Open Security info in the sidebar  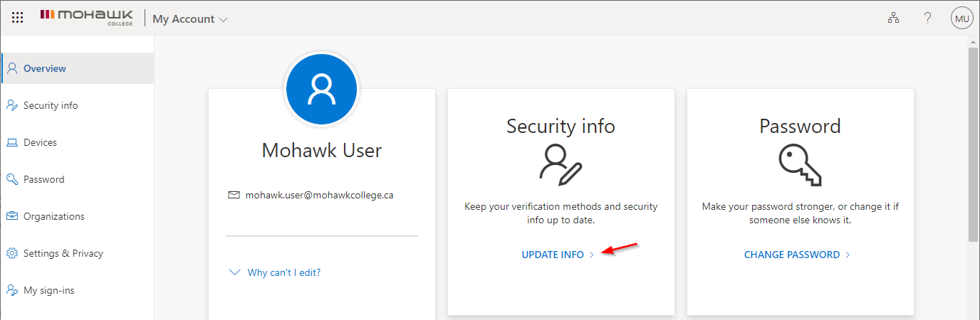coord(51,105)
